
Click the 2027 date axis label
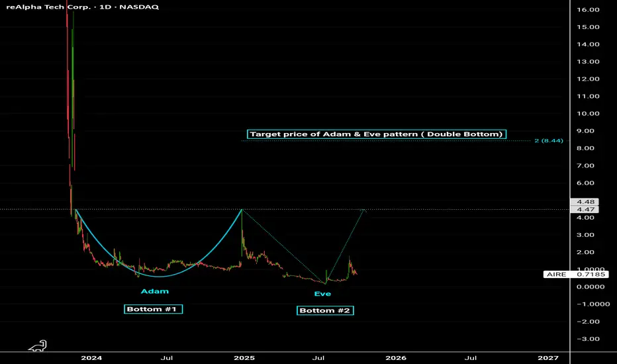pos(547,357)
